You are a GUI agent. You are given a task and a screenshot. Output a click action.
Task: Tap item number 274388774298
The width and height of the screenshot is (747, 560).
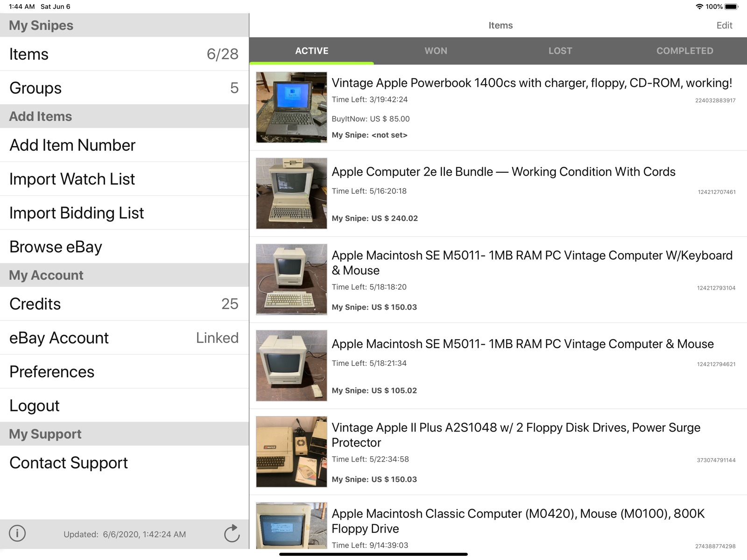(x=715, y=546)
